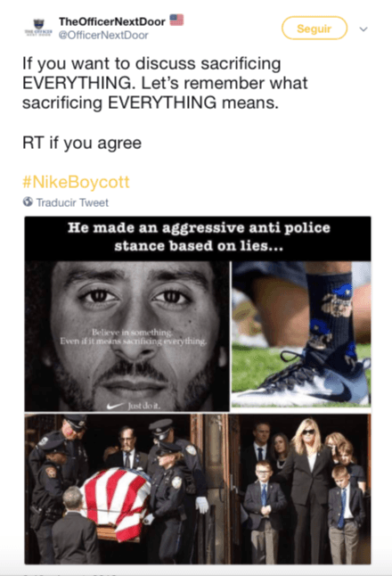Open the TheOfficerNextDoor display name link
Image resolution: width=392 pixels, height=576 pixels.
[112, 21]
